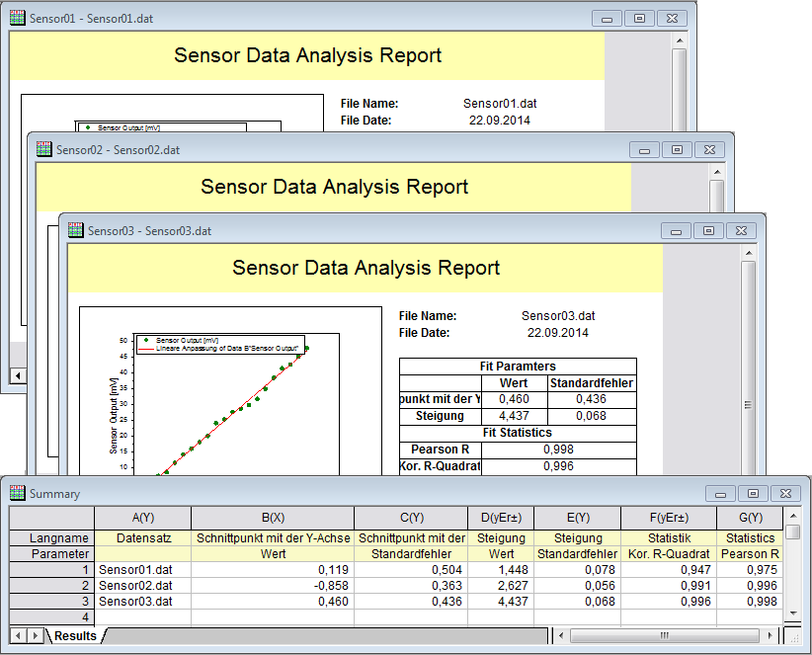Click the graph thumbnail in Sensor03 report
This screenshot has height=655, width=812.
(x=230, y=391)
